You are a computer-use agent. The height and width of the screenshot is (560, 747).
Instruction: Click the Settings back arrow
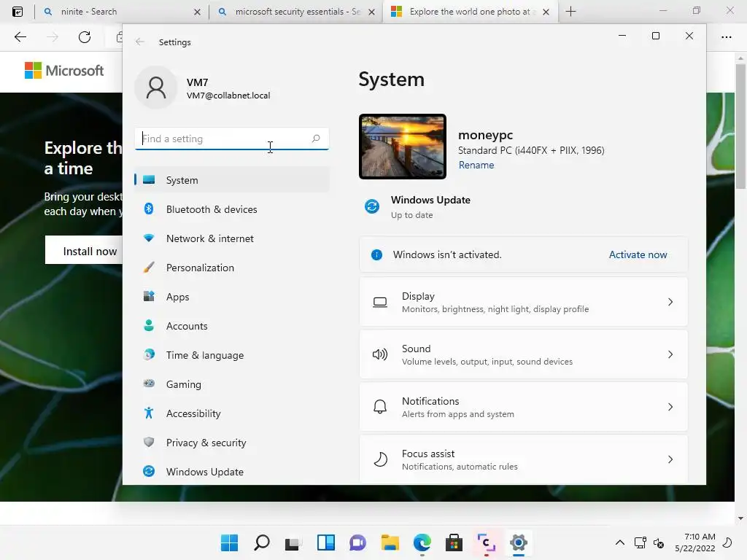[139, 42]
